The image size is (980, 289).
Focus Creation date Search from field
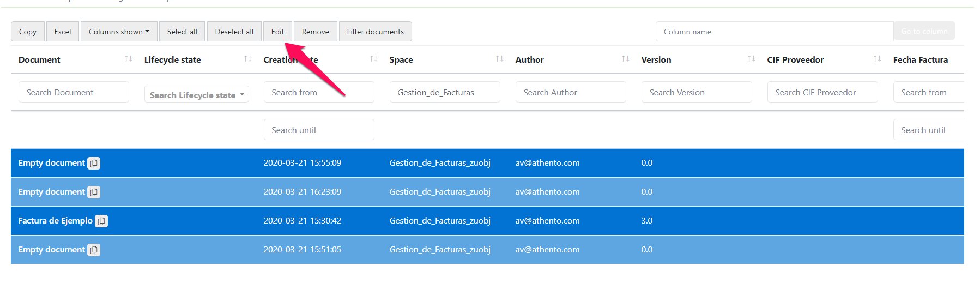pyautogui.click(x=319, y=92)
